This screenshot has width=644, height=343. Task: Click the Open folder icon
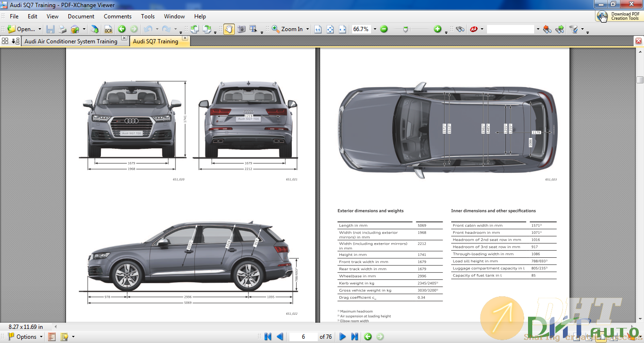point(11,29)
